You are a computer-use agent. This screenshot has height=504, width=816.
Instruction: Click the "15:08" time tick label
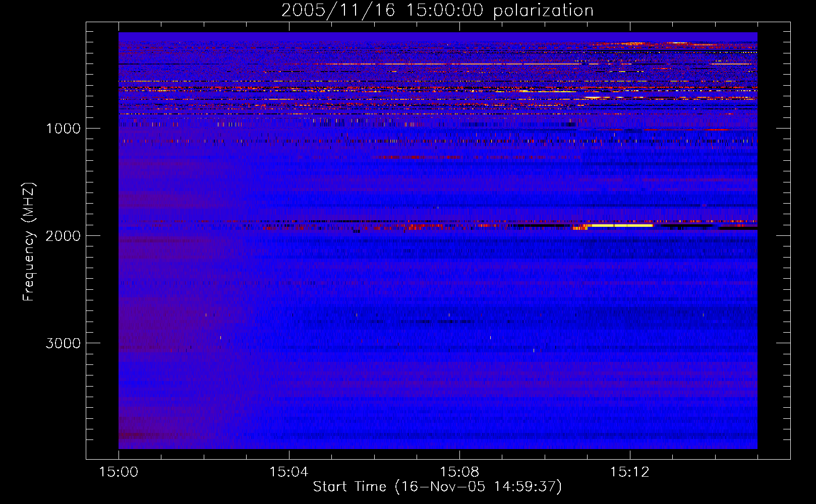point(459,472)
